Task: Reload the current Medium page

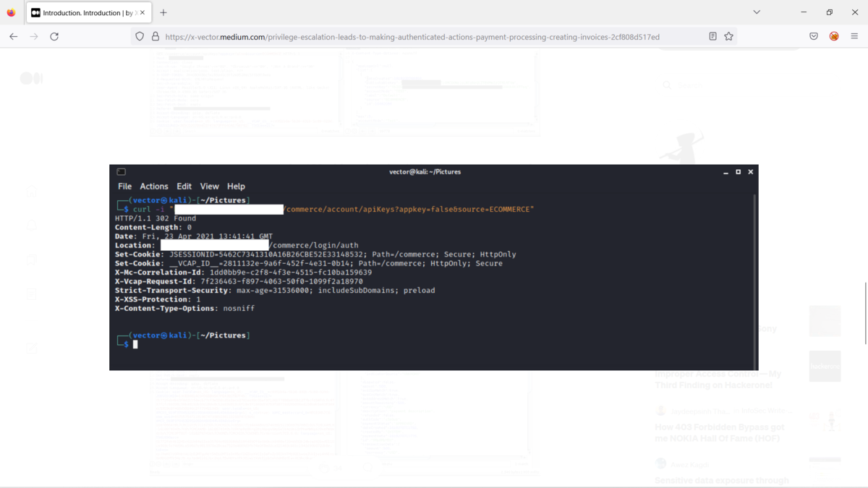Action: click(54, 36)
